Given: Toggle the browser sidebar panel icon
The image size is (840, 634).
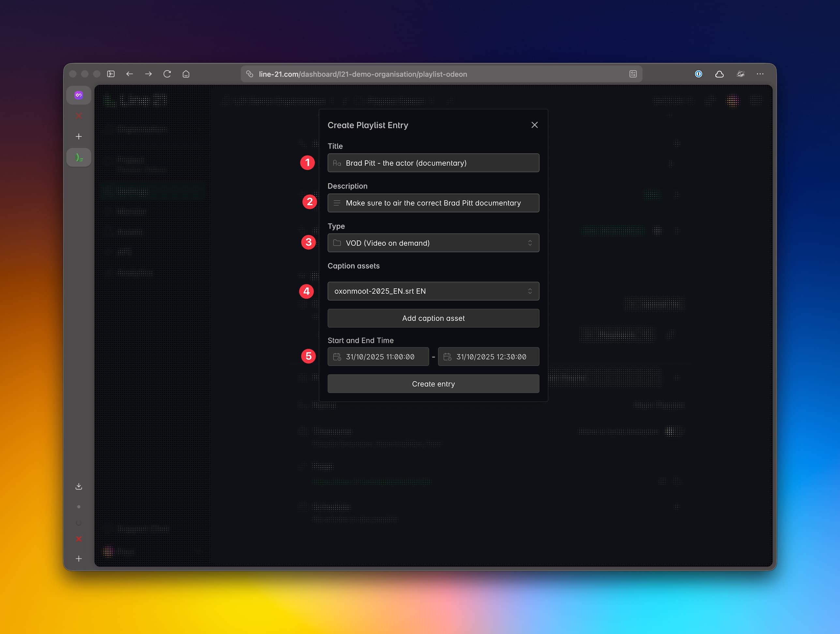Looking at the screenshot, I should click(111, 74).
